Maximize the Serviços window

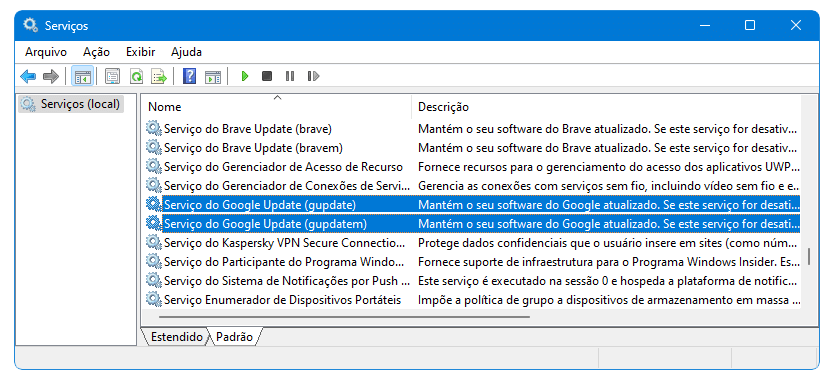[x=750, y=25]
